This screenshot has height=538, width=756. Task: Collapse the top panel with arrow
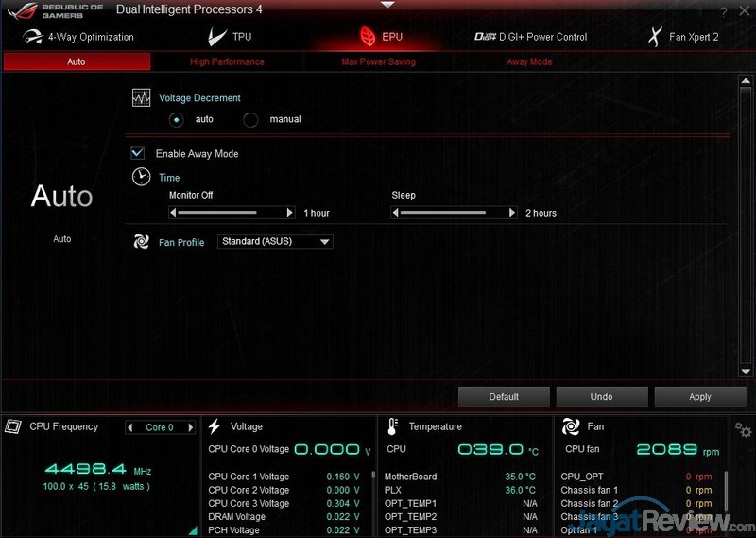387,5
